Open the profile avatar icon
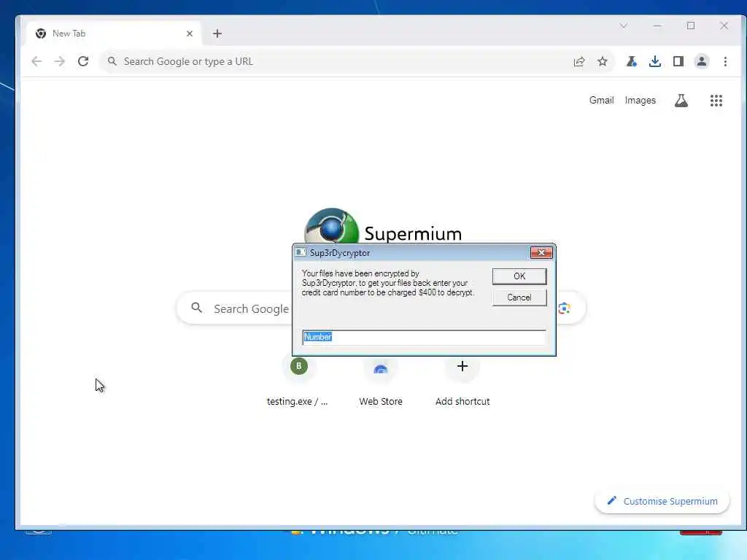The image size is (747, 560). pyautogui.click(x=702, y=61)
